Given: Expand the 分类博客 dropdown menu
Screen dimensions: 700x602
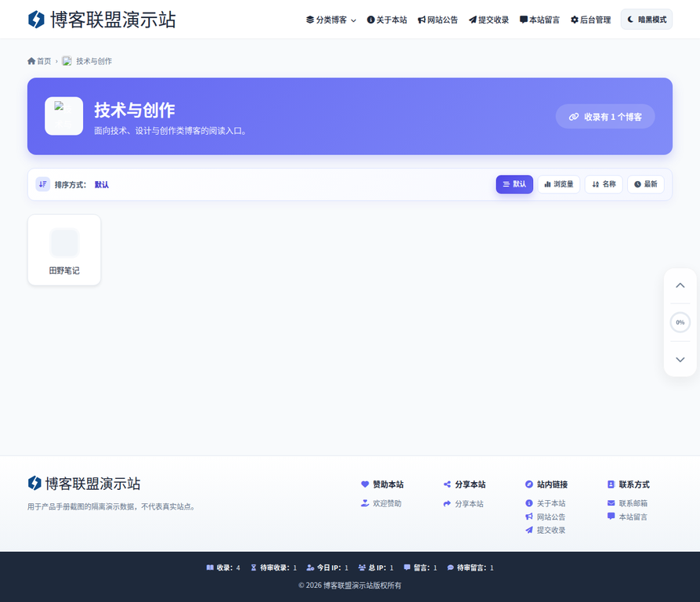Looking at the screenshot, I should pyautogui.click(x=331, y=20).
